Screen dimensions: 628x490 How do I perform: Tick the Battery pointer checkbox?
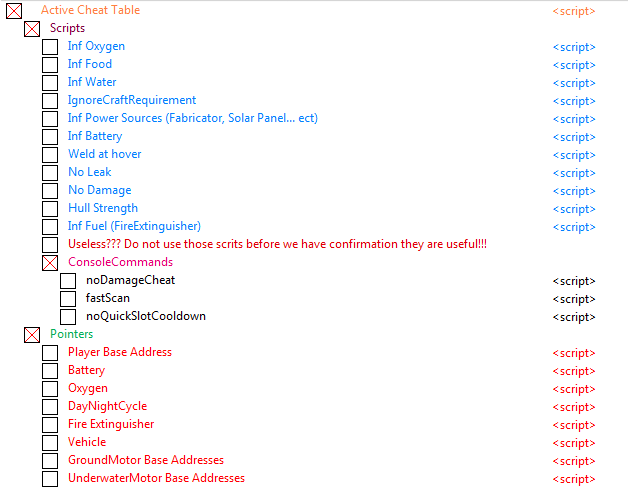point(50,371)
